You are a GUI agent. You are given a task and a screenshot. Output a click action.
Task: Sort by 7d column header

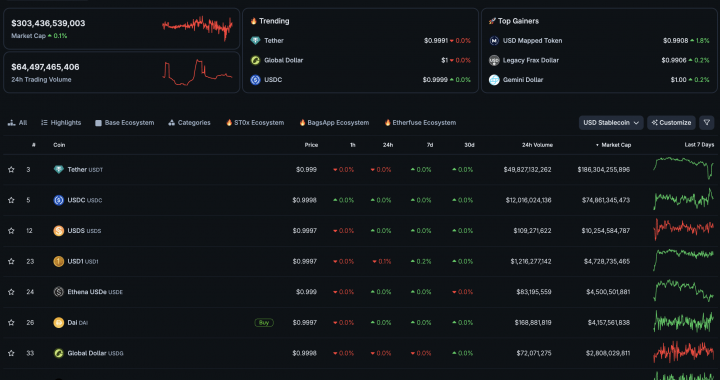tap(430, 145)
